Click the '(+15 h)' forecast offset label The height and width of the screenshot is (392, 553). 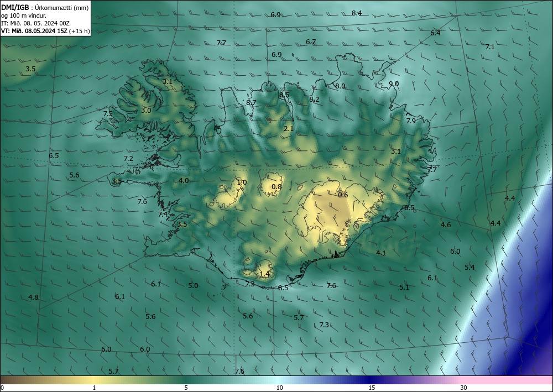[x=79, y=31]
